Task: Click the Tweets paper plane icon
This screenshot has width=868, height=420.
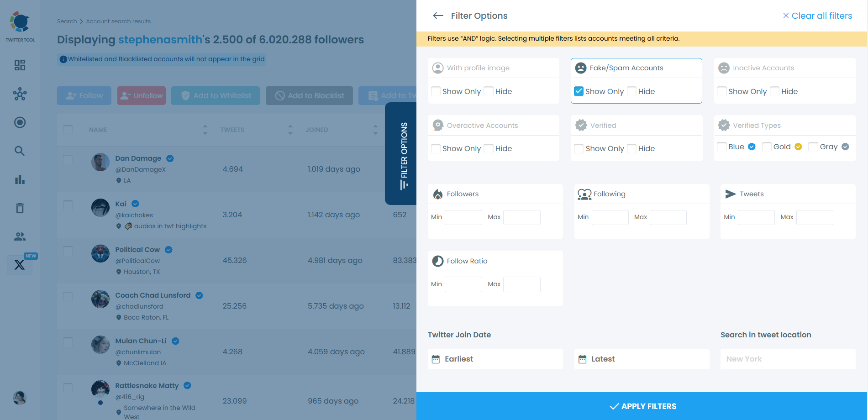Action: coord(731,194)
